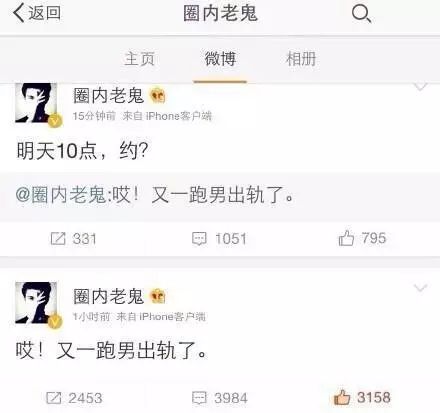Screen dimensions: 440x413
Task: Repost the second post (2453)
Action: point(74,398)
